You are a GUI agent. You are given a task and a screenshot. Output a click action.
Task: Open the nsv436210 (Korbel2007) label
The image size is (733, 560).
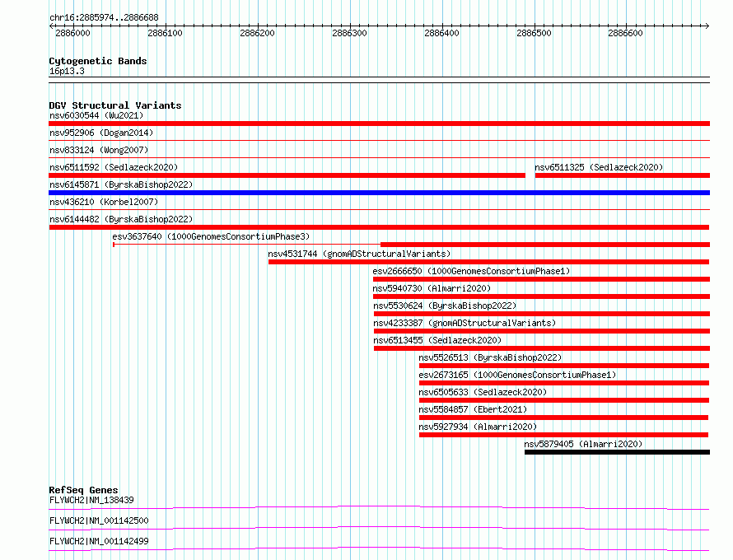[104, 202]
